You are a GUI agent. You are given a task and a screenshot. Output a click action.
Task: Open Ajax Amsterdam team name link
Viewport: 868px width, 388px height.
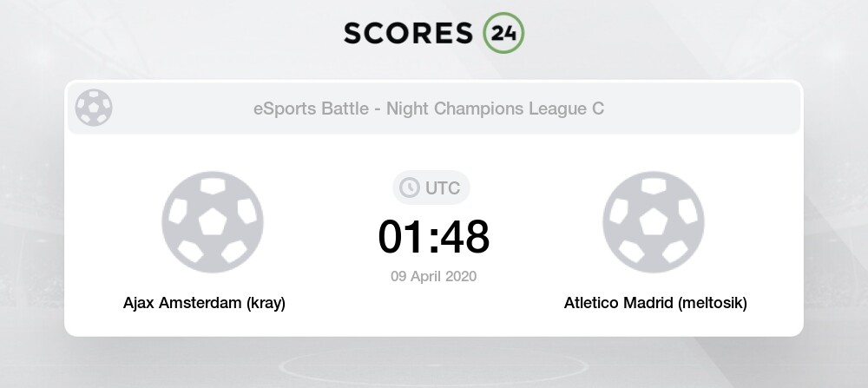click(182, 303)
